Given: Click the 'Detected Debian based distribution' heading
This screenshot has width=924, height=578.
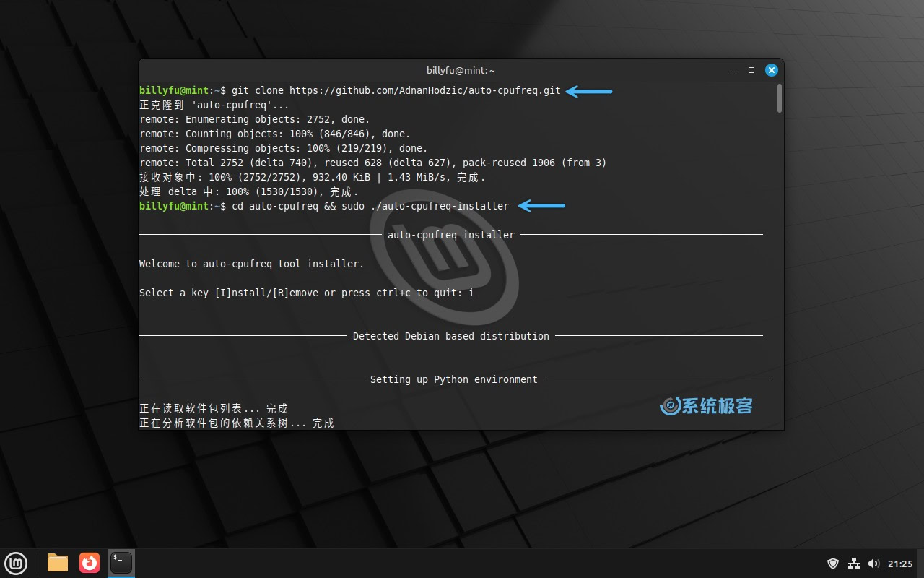Looking at the screenshot, I should point(451,336).
